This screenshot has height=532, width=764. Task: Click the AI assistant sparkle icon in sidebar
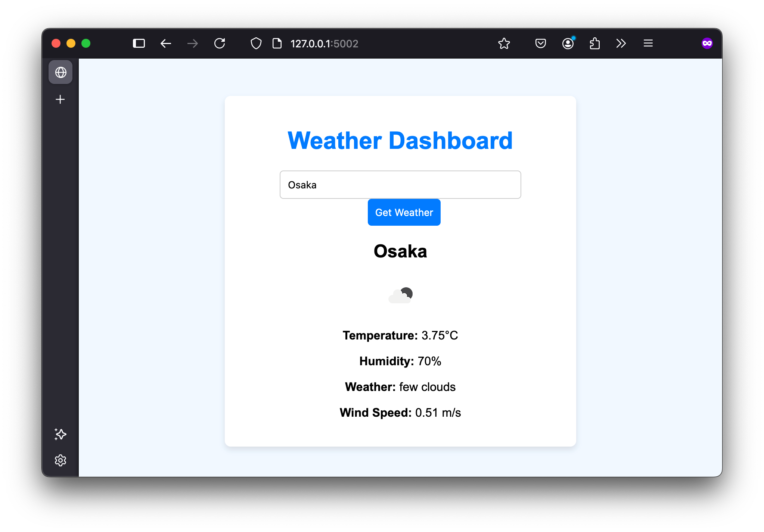click(60, 434)
